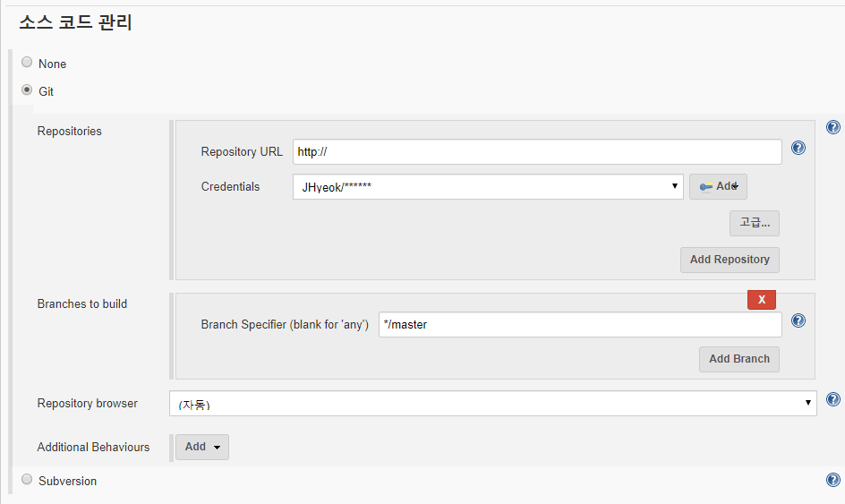Open help for the Repositories section
Screen dimensions: 845x504
(x=832, y=128)
